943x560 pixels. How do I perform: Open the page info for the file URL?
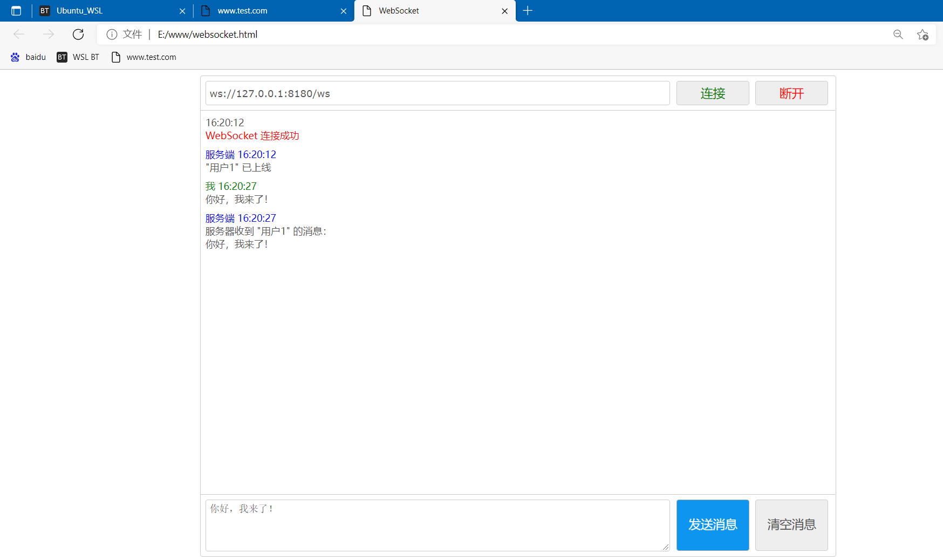pos(112,34)
